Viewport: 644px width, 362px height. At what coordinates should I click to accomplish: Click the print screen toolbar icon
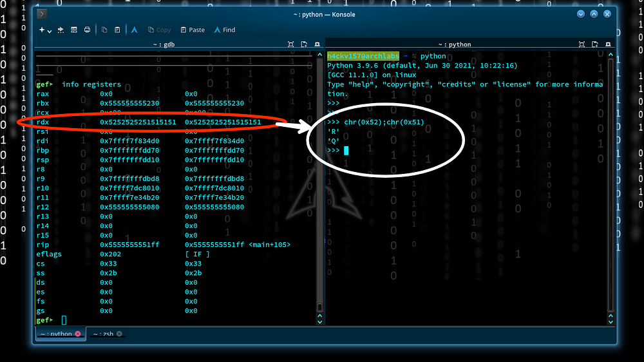coord(87,30)
